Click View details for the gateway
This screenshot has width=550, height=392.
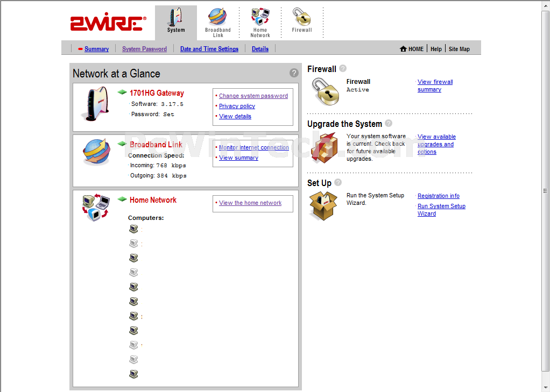click(x=235, y=116)
